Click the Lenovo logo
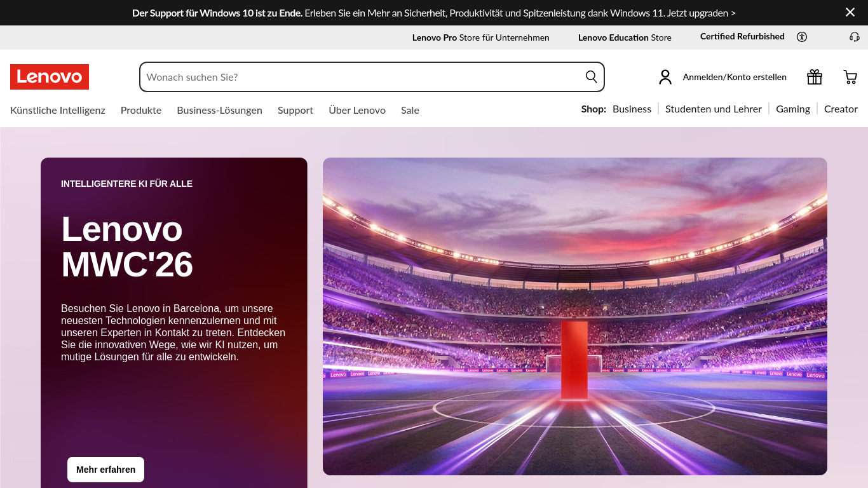Image resolution: width=868 pixels, height=488 pixels. 50,77
